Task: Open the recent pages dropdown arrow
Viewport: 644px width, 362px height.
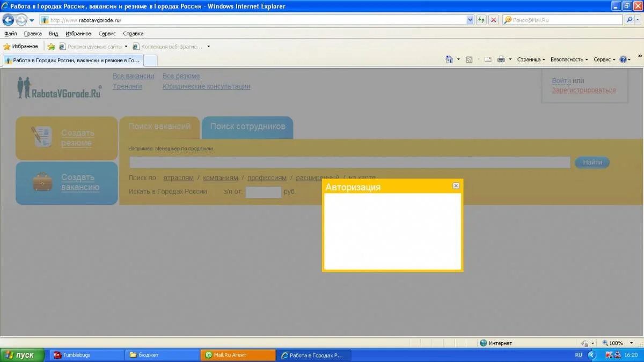Action: (x=32, y=20)
